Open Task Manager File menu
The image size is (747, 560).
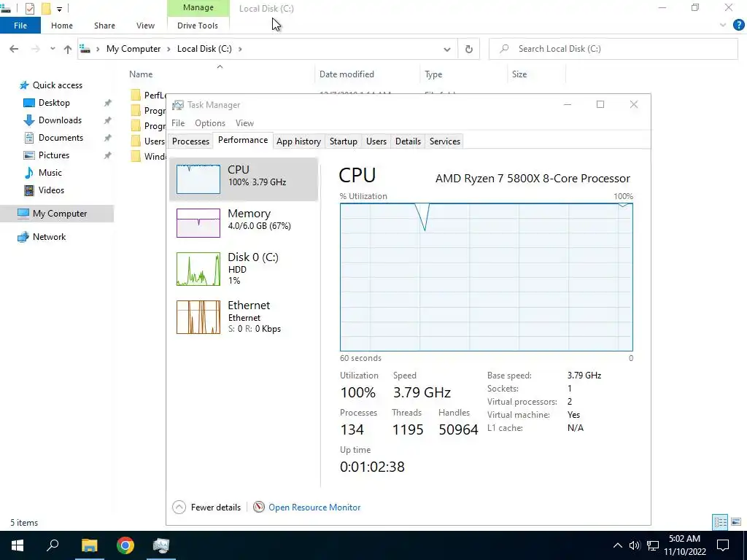point(178,123)
